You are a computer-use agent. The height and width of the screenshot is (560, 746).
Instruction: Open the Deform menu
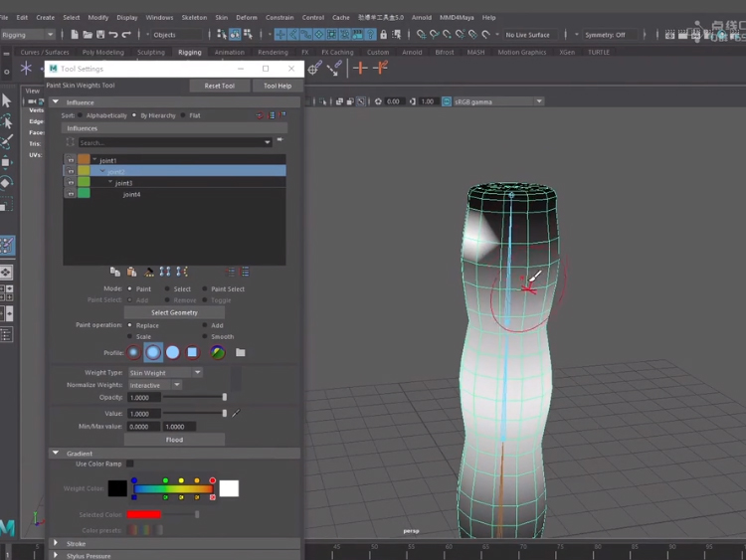point(247,17)
